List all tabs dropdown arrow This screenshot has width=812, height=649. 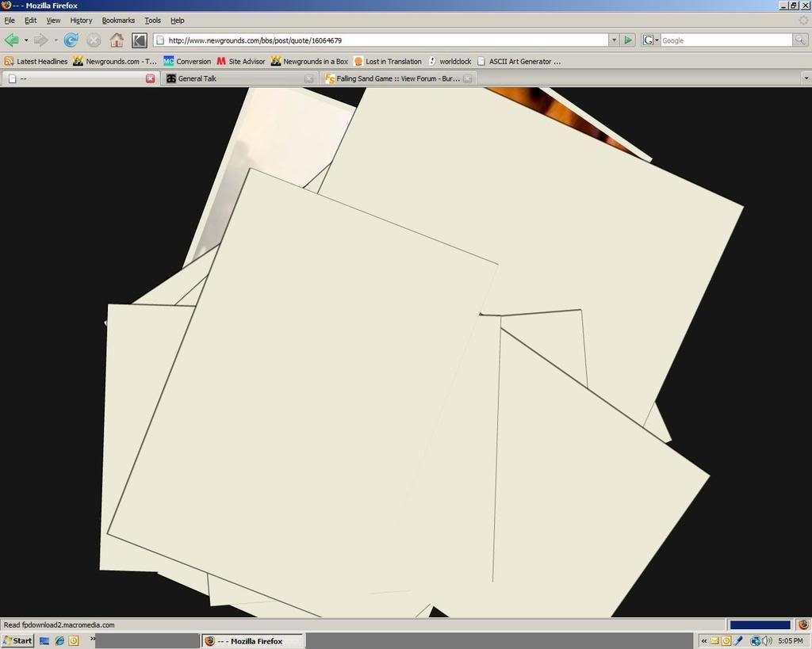[806, 78]
